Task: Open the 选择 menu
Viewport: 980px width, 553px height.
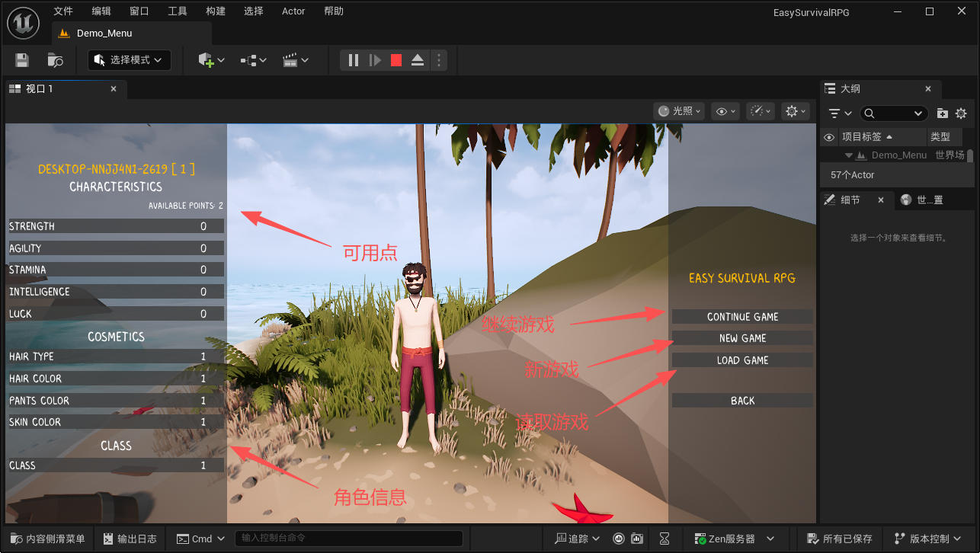Action: click(x=254, y=11)
